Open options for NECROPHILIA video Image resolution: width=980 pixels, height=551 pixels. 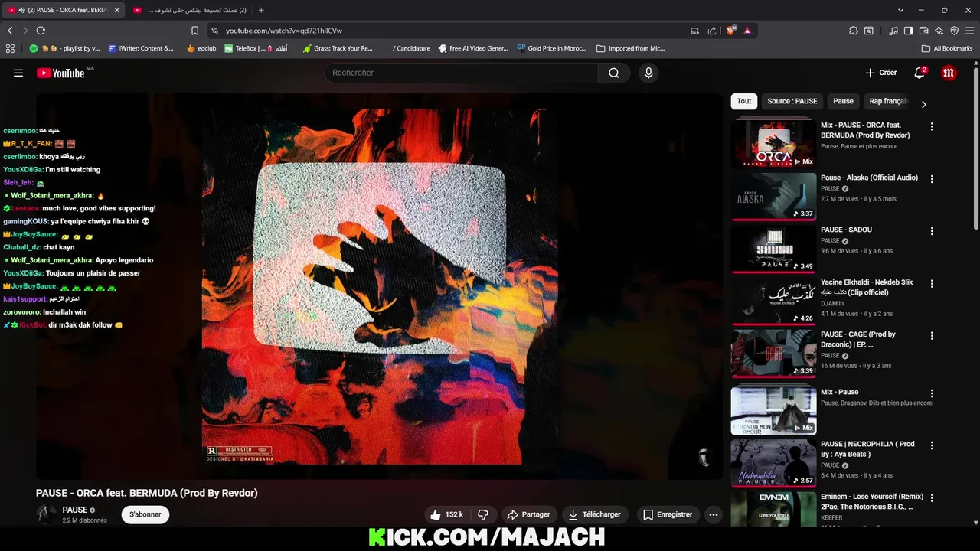pyautogui.click(x=932, y=445)
